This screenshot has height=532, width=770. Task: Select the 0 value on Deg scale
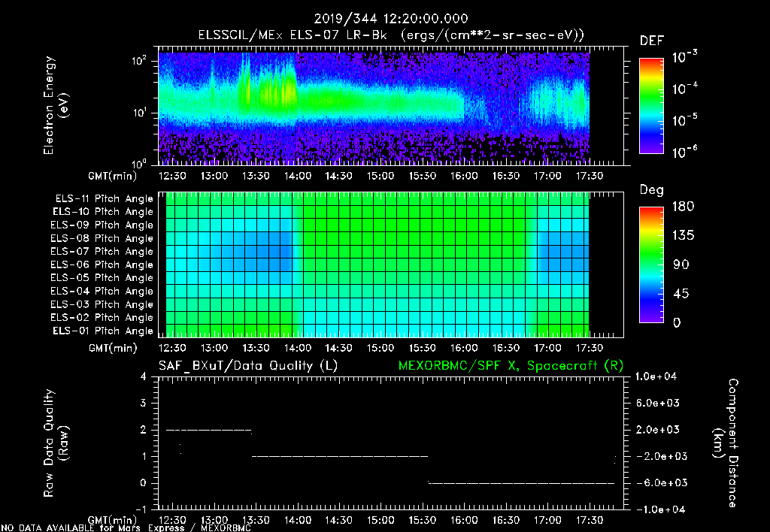[677, 323]
